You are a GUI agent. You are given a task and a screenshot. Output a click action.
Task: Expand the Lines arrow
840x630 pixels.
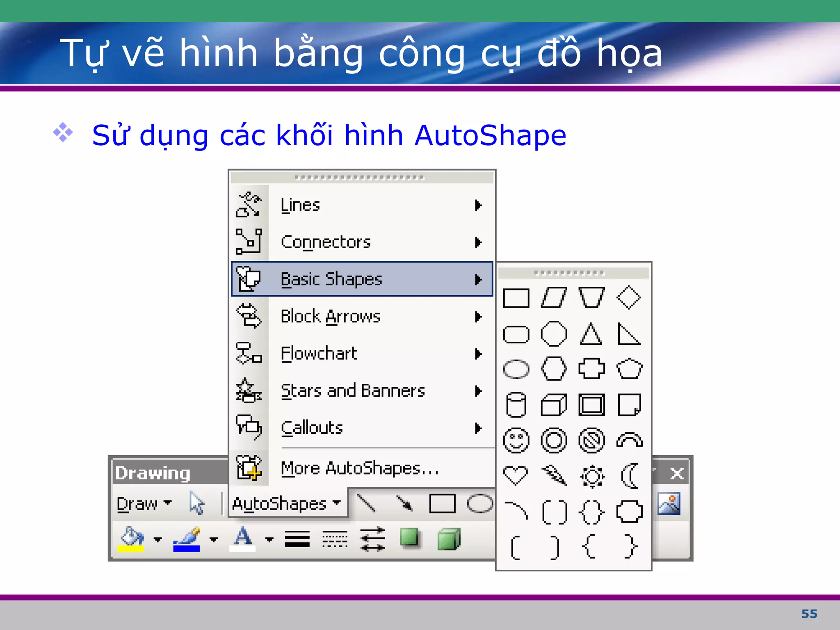(x=478, y=205)
